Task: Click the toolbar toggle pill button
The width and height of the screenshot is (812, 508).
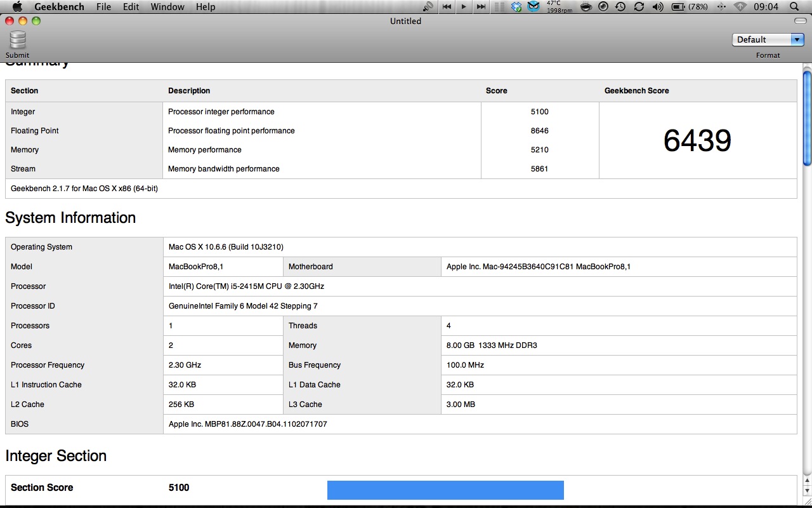Action: [800, 21]
